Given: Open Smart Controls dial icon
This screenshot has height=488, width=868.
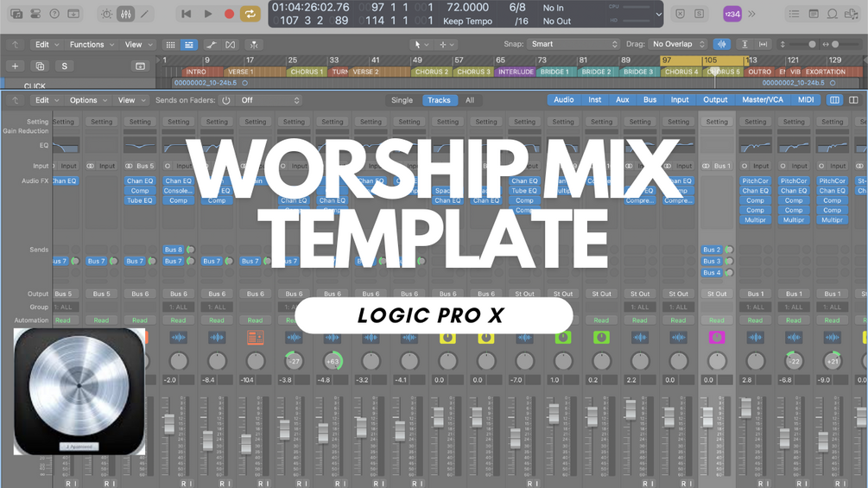Looking at the screenshot, I should (x=106, y=14).
